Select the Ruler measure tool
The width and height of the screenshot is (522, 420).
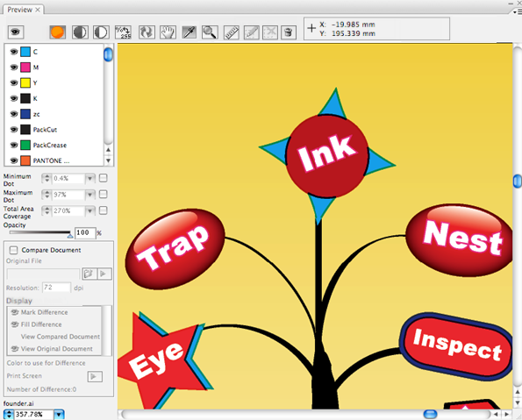point(231,32)
